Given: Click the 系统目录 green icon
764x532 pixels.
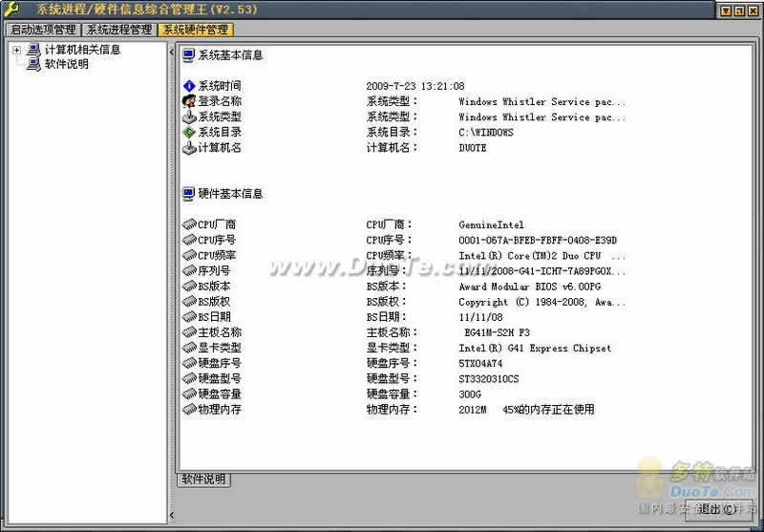Looking at the screenshot, I should 189,132.
